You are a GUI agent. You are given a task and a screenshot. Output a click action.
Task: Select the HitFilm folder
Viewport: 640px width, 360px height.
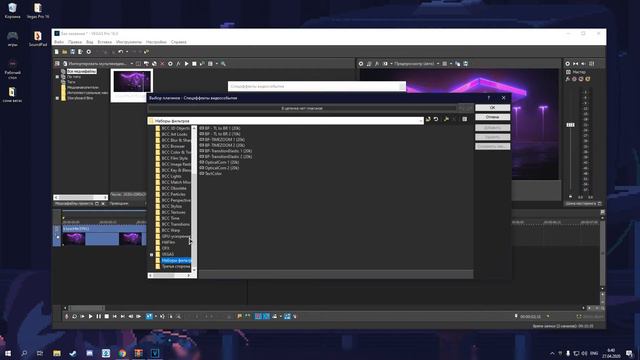click(x=166, y=242)
